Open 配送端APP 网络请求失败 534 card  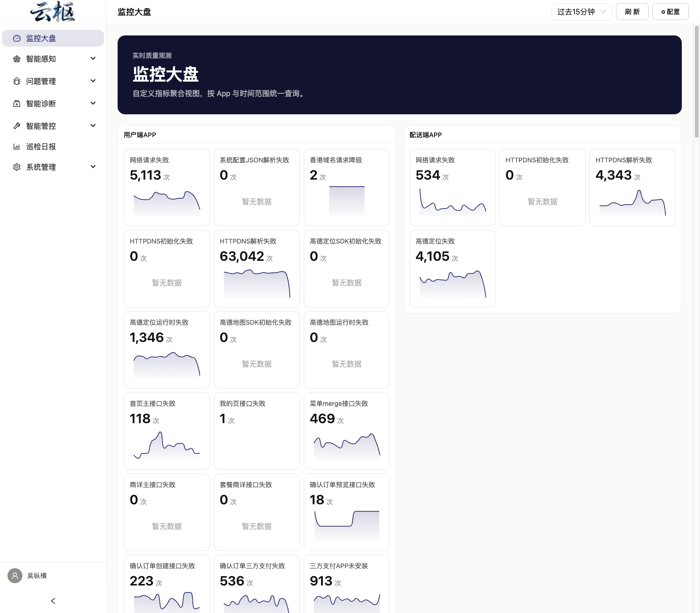point(453,188)
